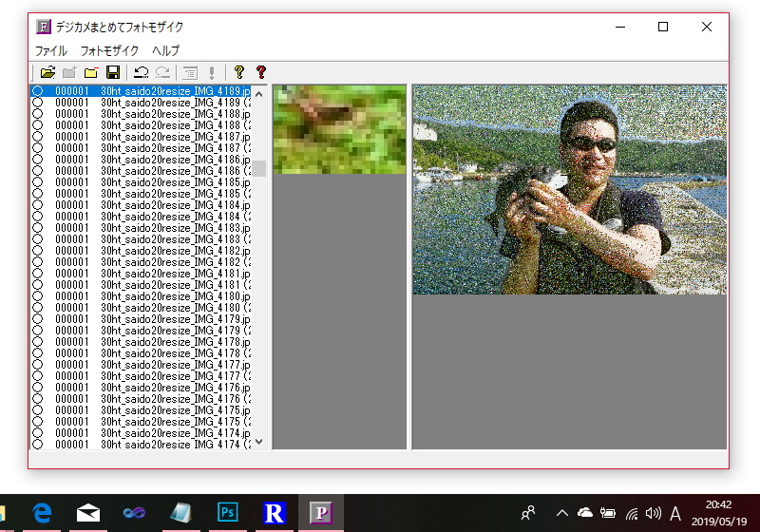Open the ファイル menu
The image size is (760, 532).
pos(51,50)
